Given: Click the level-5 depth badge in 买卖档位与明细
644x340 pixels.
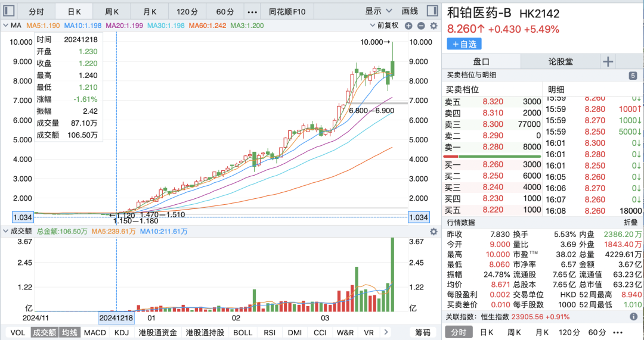Looking at the screenshot, I should click(x=633, y=76).
